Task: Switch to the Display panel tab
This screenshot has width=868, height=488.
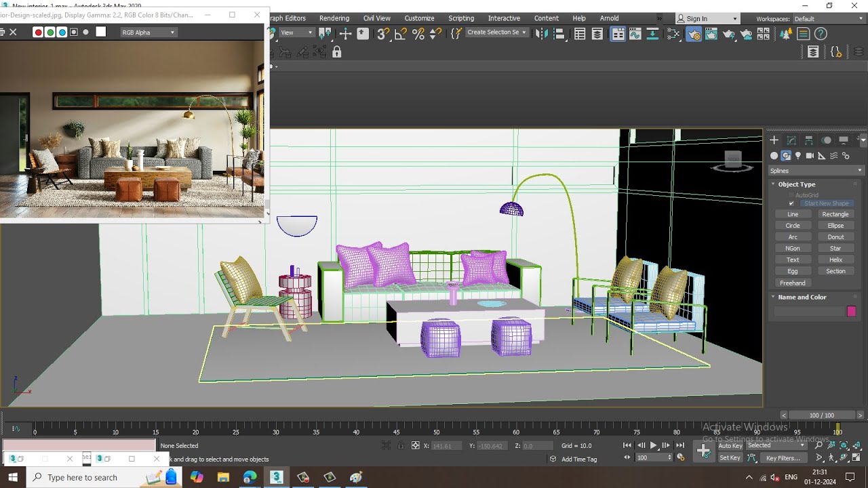Action: [844, 140]
